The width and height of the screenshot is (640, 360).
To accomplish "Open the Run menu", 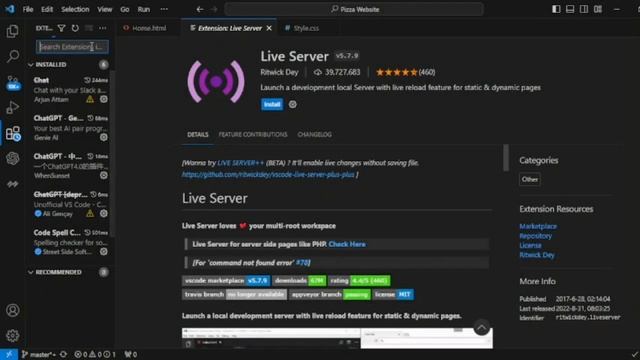I will tap(143, 9).
